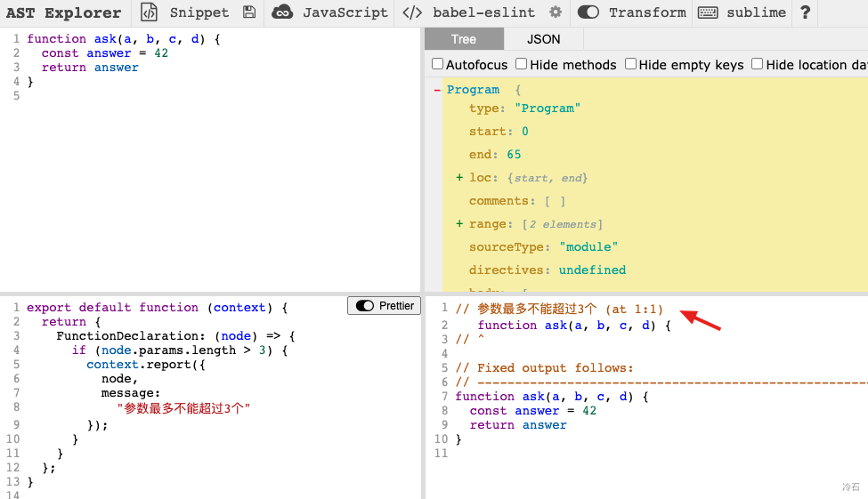Screen dimensions: 868x499
Task: Click the AST Explorer title
Action: 63,12
